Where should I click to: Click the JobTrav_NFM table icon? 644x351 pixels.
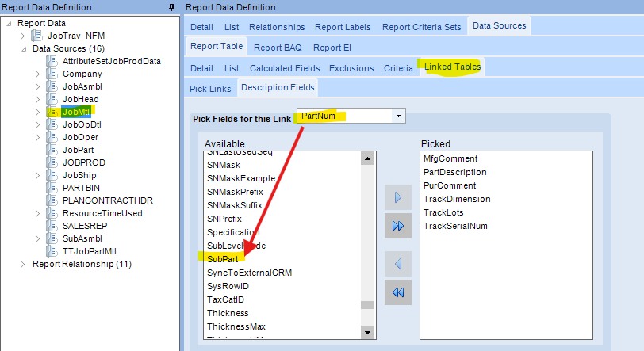(37, 36)
